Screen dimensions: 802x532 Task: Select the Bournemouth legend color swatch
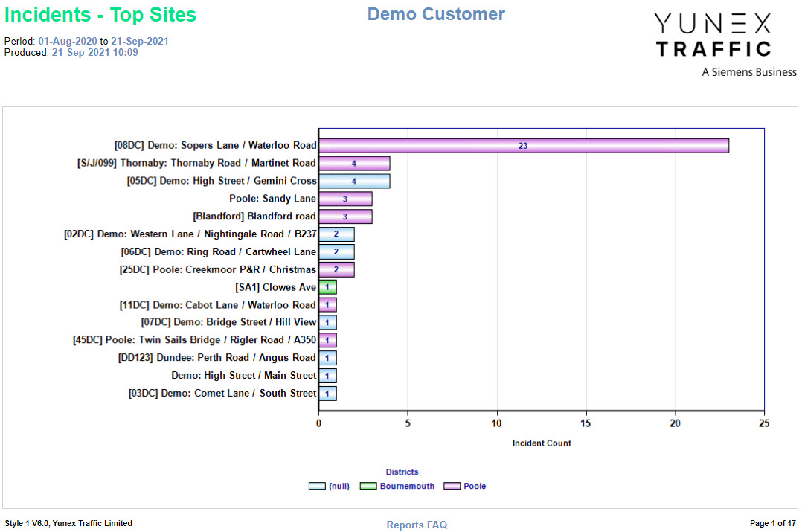[x=368, y=486]
